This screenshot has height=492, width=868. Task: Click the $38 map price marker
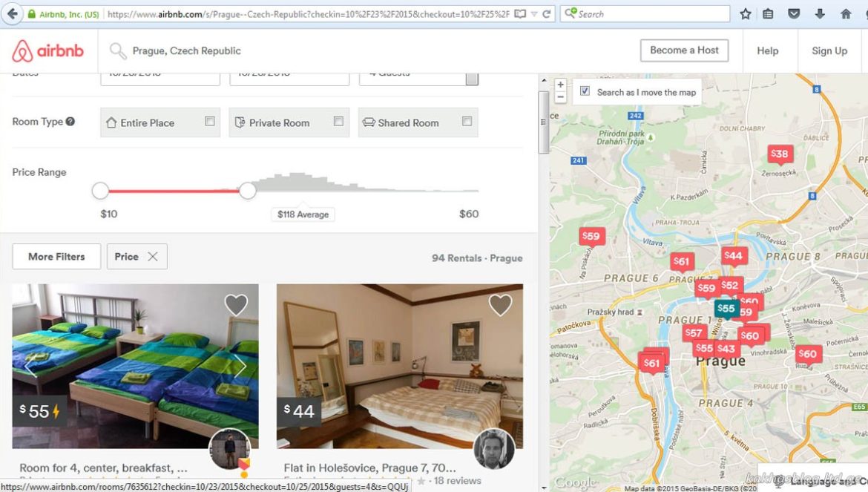click(x=780, y=154)
